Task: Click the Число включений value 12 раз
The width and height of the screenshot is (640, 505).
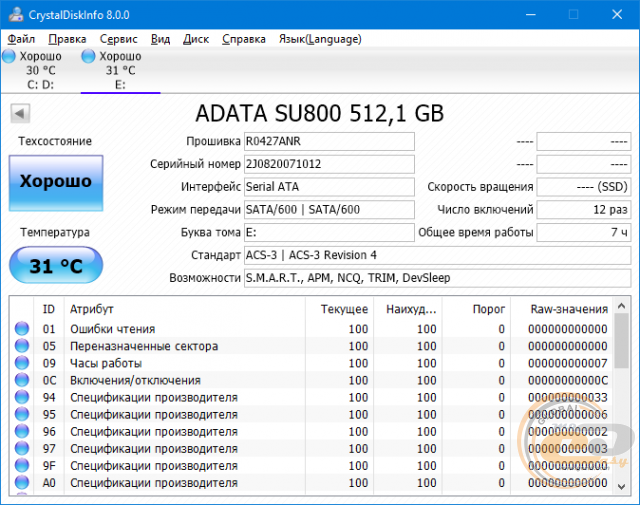Action: (x=584, y=210)
